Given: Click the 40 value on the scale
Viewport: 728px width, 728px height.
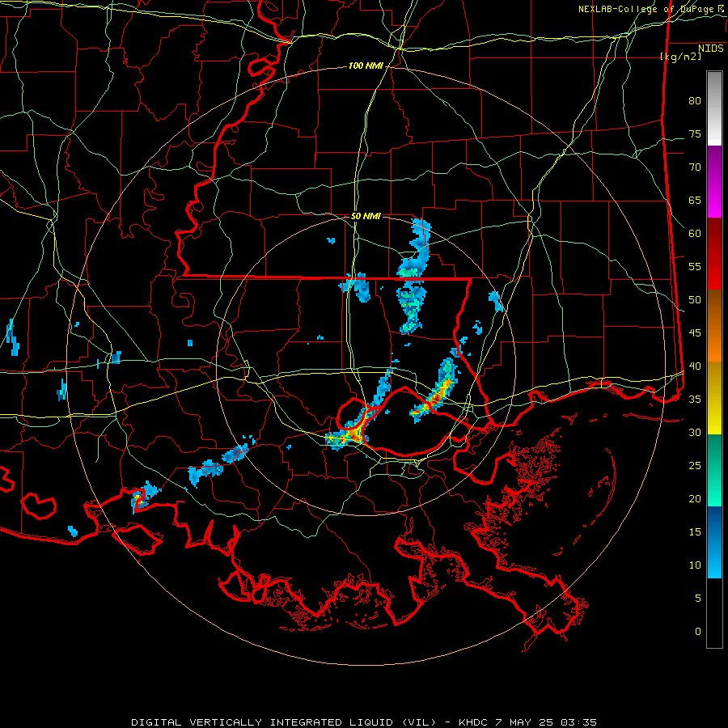Looking at the screenshot, I should [695, 366].
